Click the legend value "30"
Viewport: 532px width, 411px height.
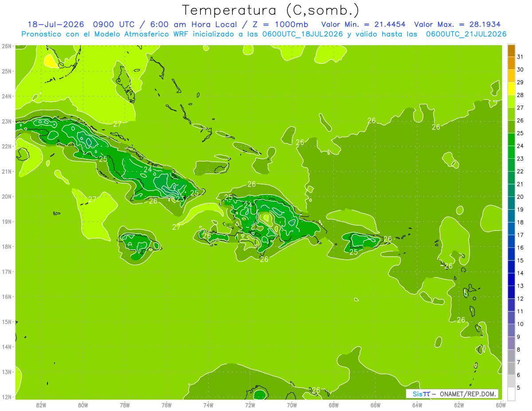(520, 70)
